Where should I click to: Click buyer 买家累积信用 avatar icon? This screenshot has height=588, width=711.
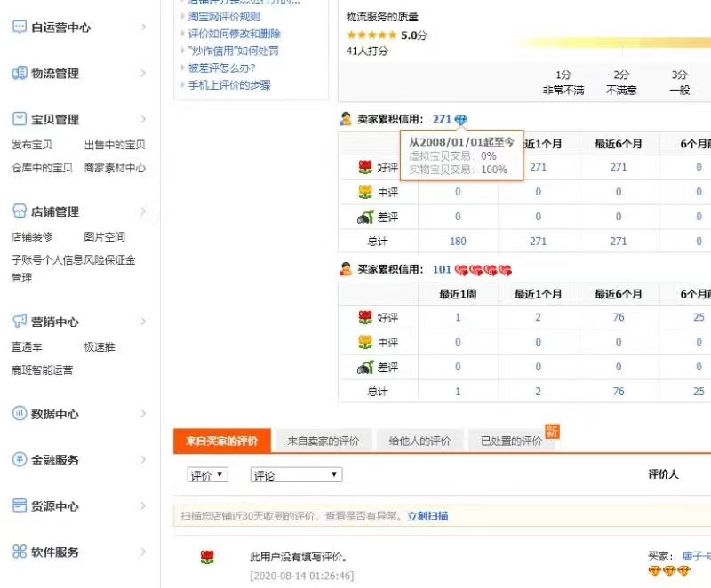346,269
